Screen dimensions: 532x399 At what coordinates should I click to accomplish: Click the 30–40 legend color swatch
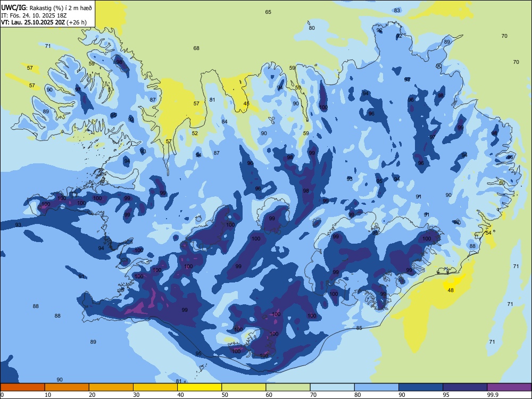pyautogui.click(x=155, y=387)
